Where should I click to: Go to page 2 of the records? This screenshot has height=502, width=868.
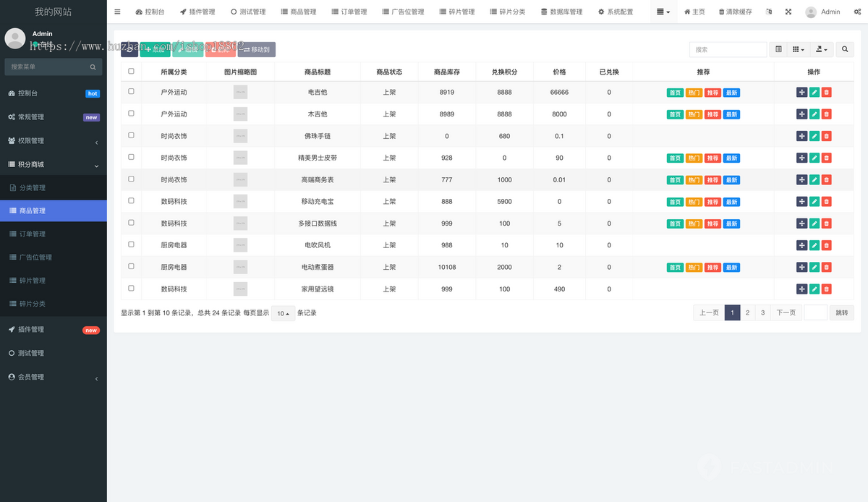pyautogui.click(x=747, y=312)
